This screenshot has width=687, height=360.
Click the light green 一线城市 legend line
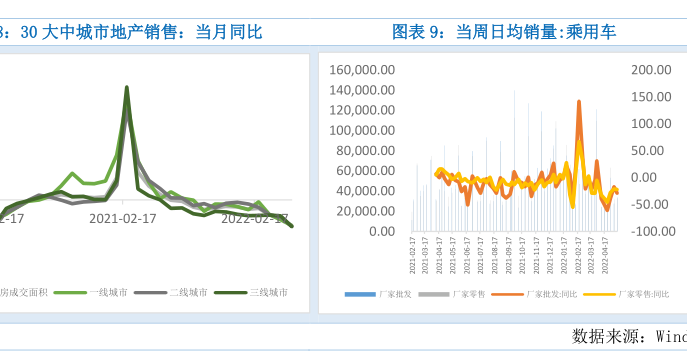70,293
